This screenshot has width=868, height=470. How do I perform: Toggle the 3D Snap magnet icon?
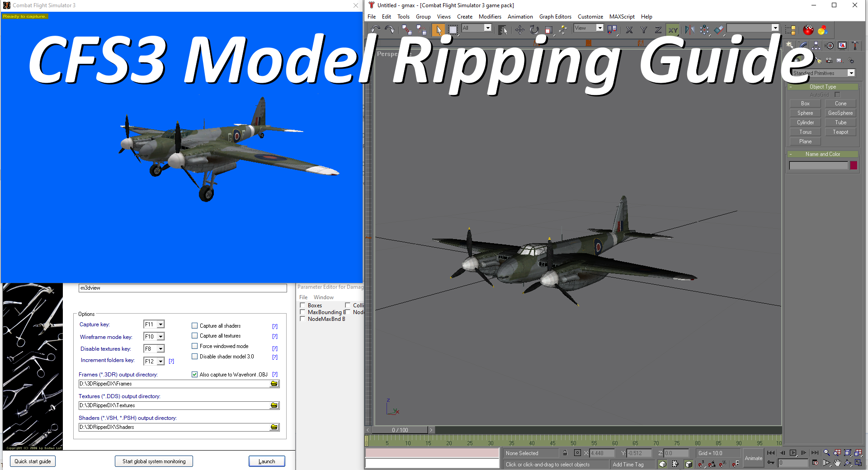point(701,464)
